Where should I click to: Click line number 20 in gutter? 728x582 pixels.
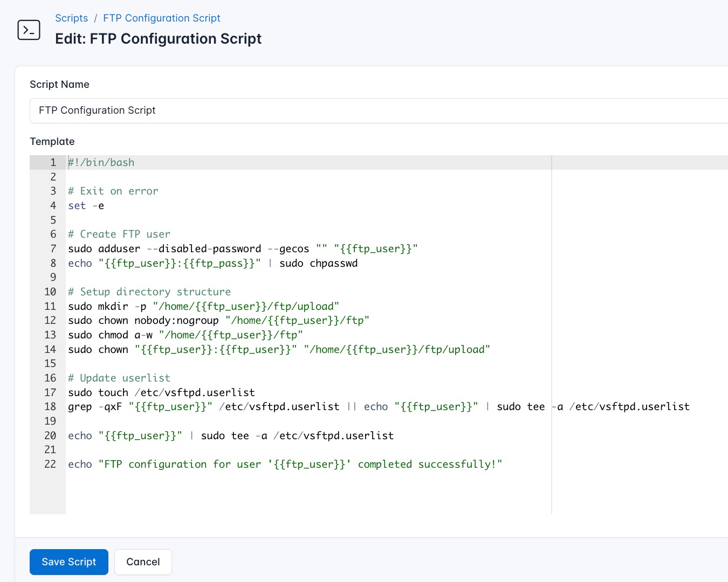[x=50, y=436]
